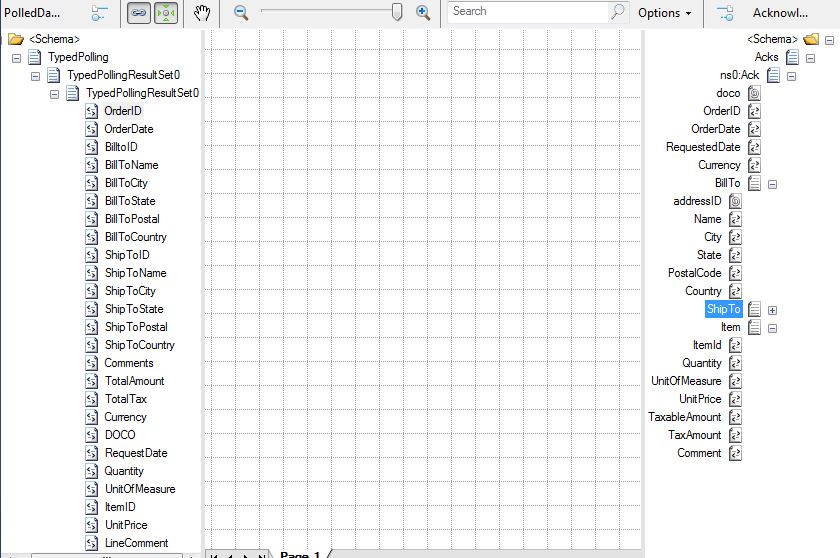Collapse the ns0:Ack node
840x558 pixels.
tap(791, 76)
